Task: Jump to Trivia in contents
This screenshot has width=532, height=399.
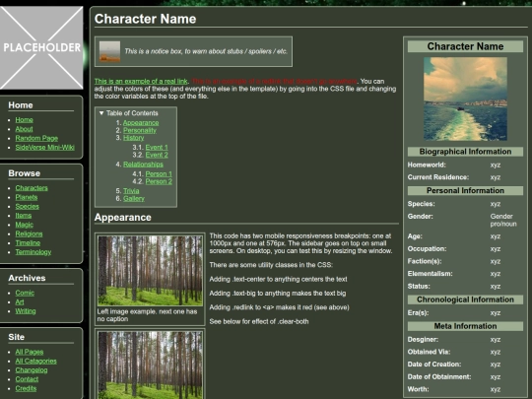Action: 131,191
